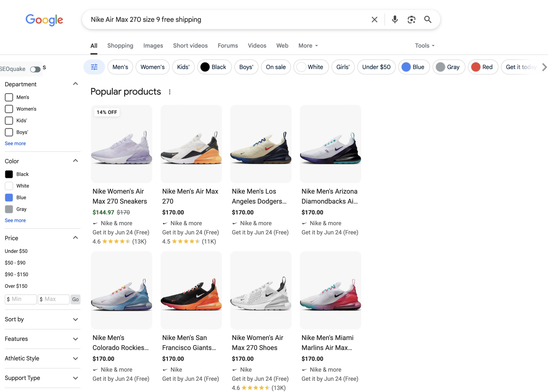
Task: Toggle the SEOquake switch
Action: click(x=35, y=69)
